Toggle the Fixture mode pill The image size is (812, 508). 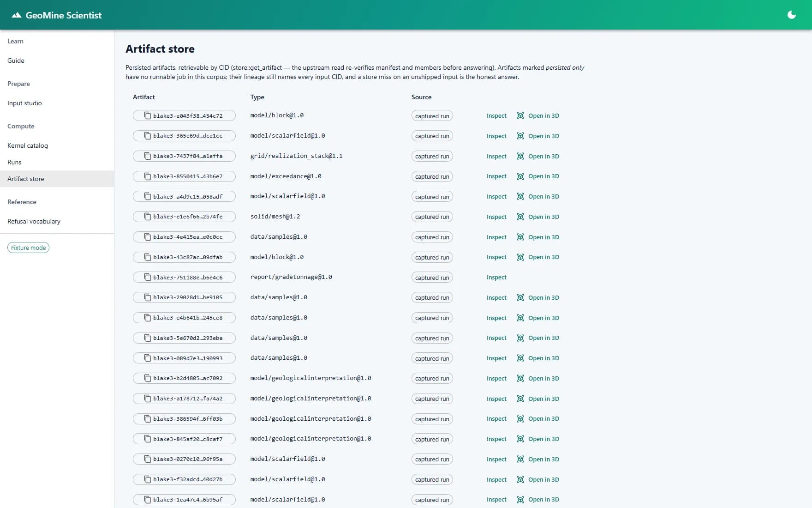point(28,248)
